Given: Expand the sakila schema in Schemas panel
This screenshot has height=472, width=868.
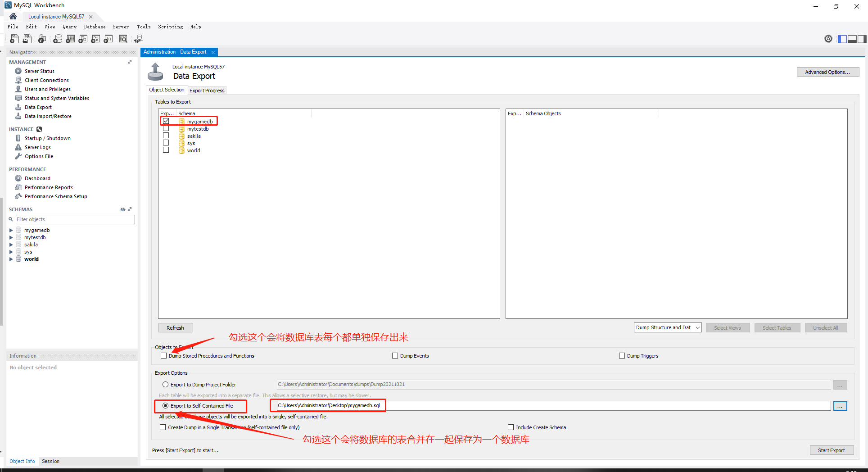Looking at the screenshot, I should [11, 244].
